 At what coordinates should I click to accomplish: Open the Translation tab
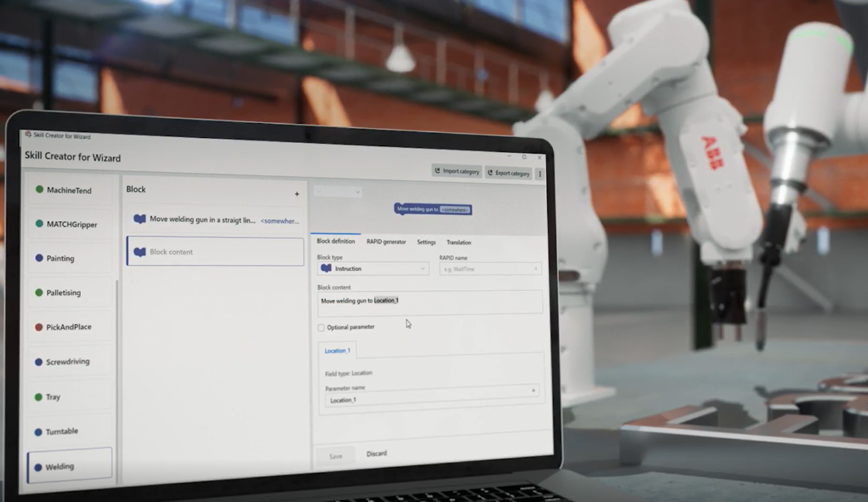tap(458, 242)
